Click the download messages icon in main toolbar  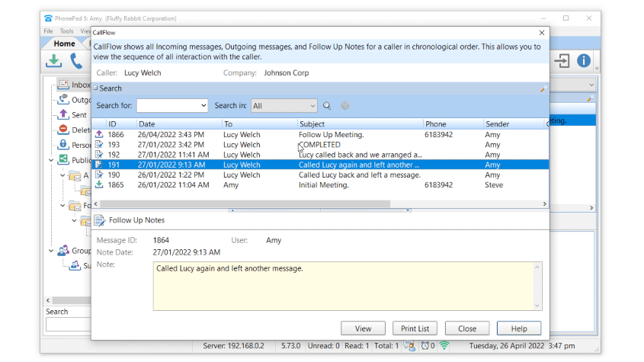[x=53, y=61]
